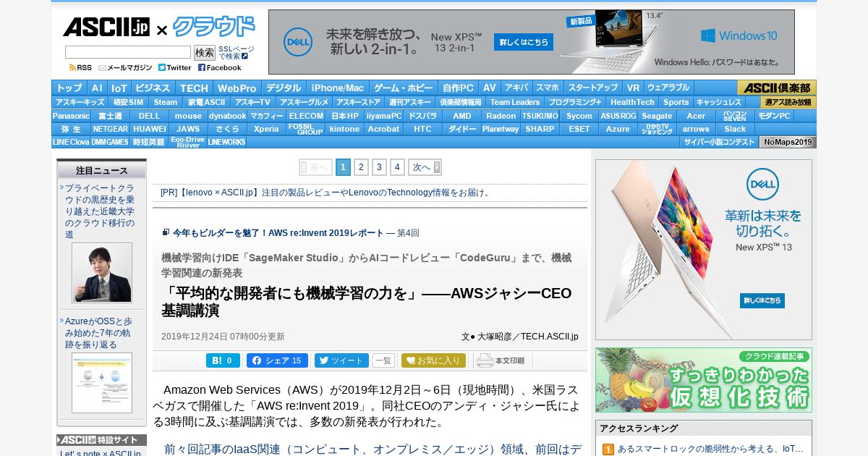Click the 週アス読み放題 button
The height and width of the screenshot is (456, 868).
[x=788, y=102]
